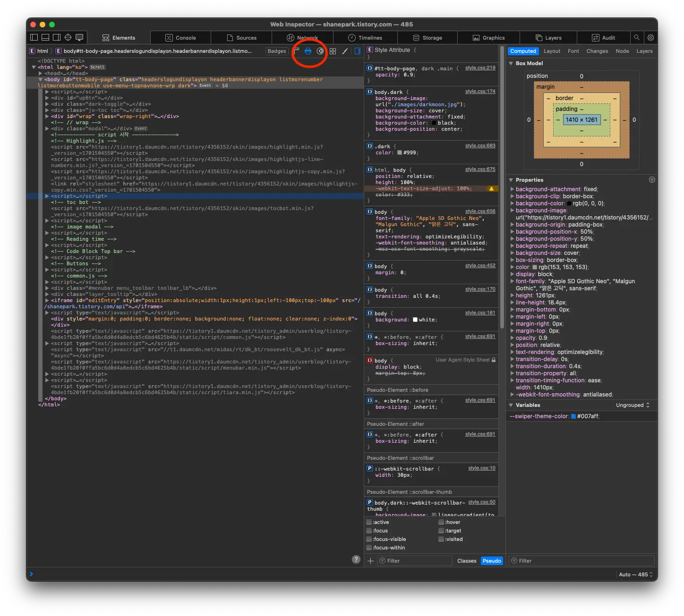Toggle the :target pseudo-class checkbox
This screenshot has width=684, height=616.
click(x=441, y=531)
